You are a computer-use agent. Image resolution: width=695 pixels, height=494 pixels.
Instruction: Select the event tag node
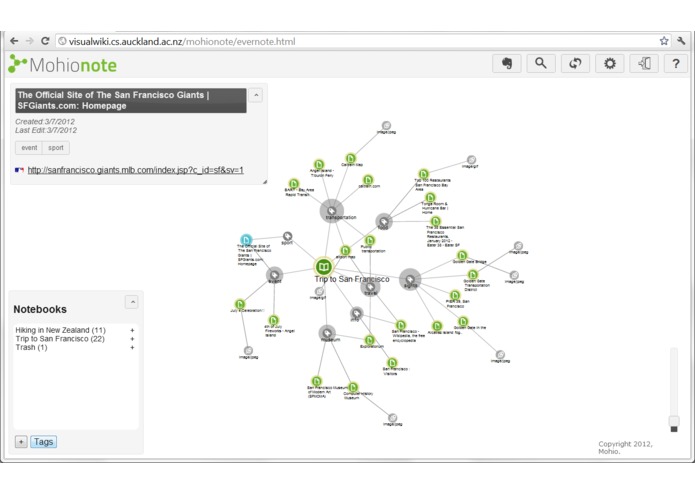(x=274, y=275)
